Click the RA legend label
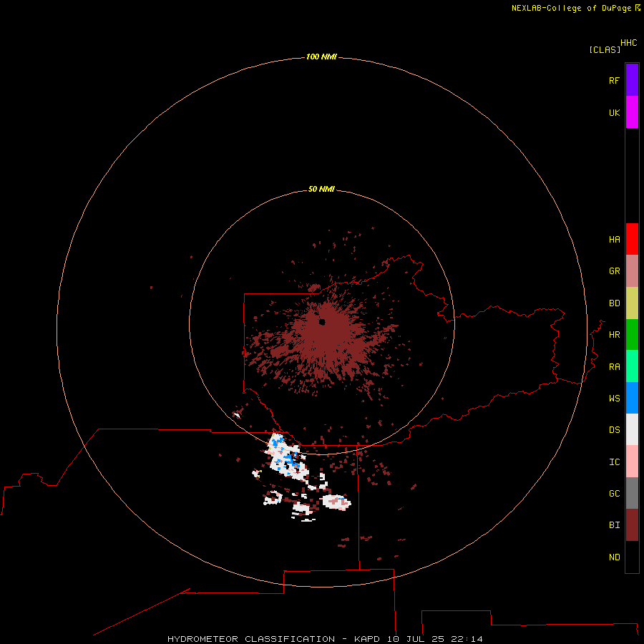644x644 pixels. [614, 367]
